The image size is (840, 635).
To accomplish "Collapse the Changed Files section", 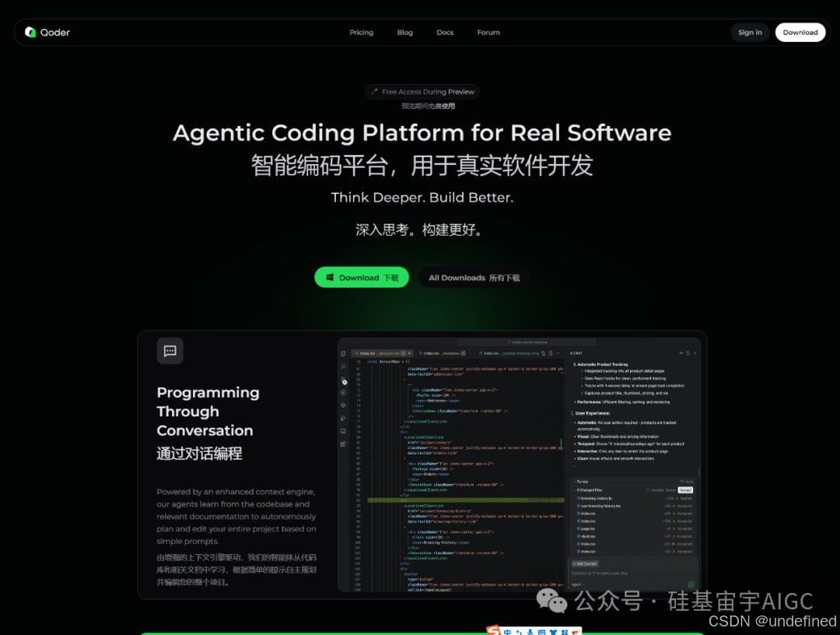I will coord(588,489).
